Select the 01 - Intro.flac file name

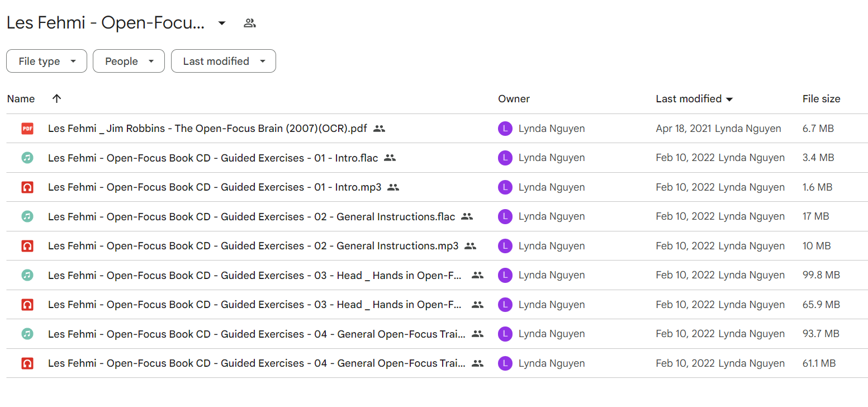coord(213,158)
